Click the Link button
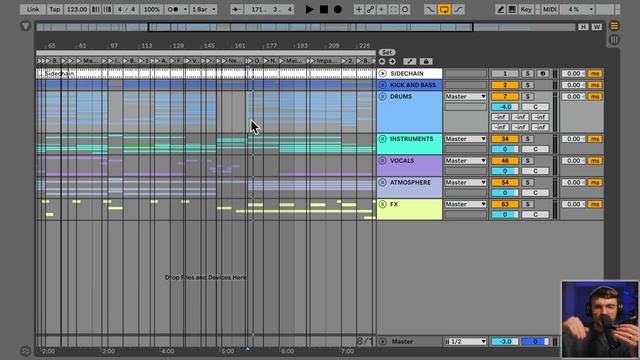 point(33,9)
